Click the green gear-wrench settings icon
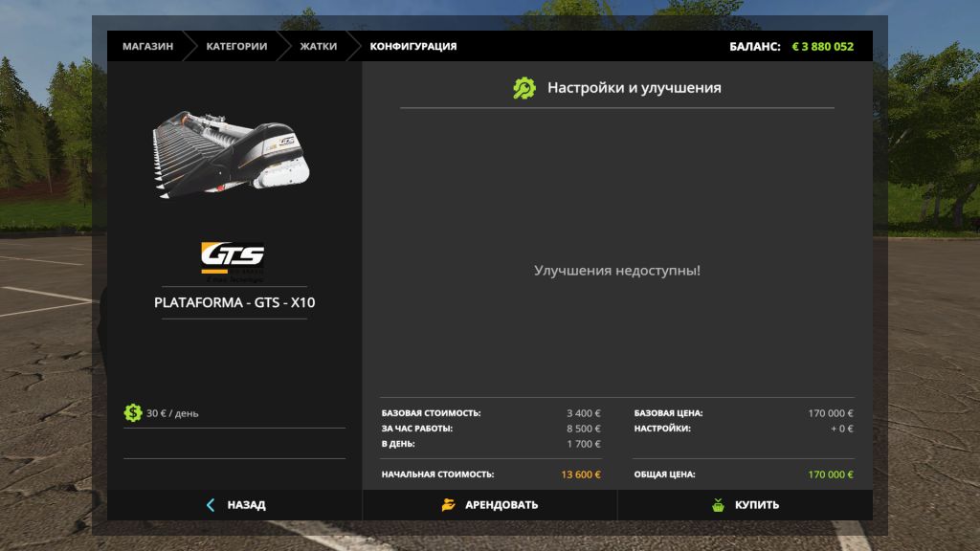This screenshot has height=551, width=980. pyautogui.click(x=524, y=88)
